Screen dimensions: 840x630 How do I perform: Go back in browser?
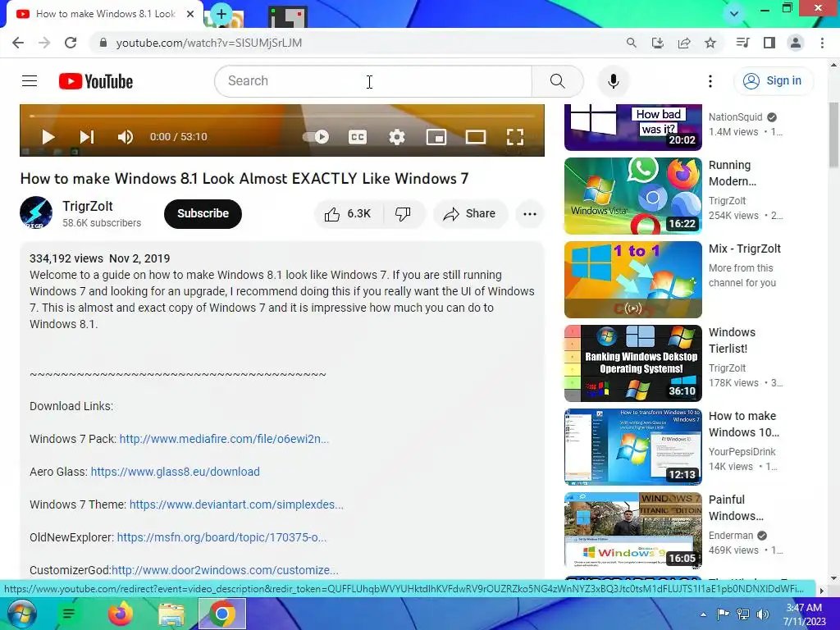[18, 43]
